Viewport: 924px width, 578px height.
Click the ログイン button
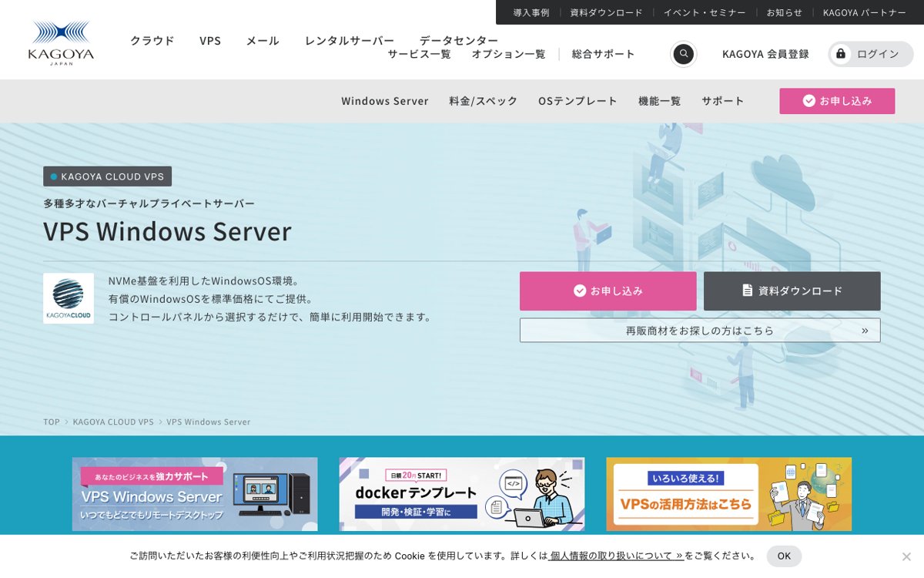(871, 54)
